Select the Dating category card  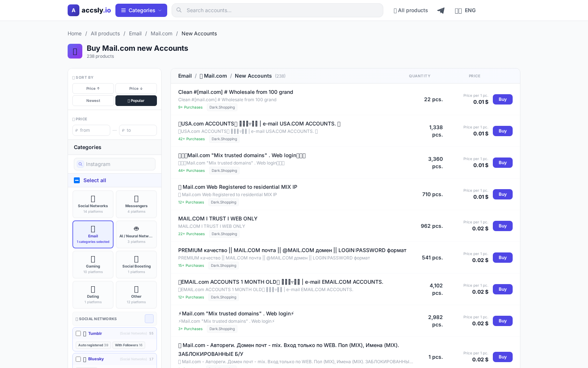click(93, 295)
